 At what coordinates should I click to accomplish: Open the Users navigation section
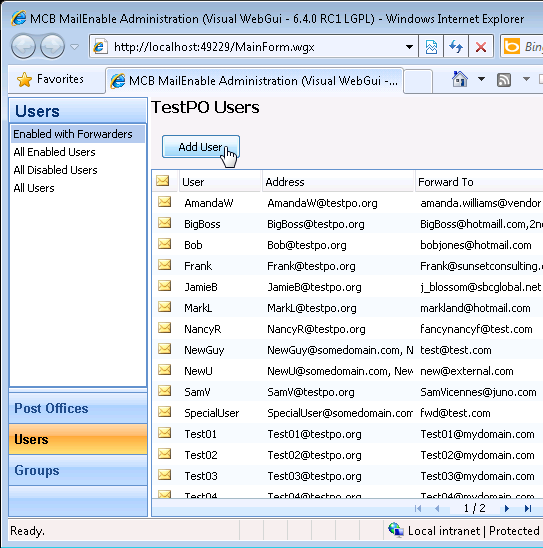pyautogui.click(x=78, y=439)
